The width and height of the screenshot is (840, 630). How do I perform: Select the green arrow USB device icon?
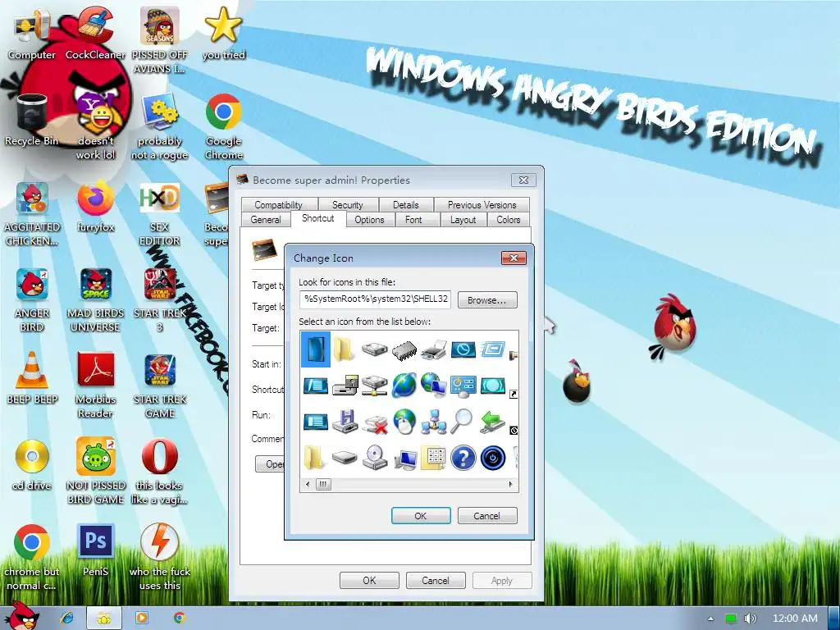coord(493,422)
